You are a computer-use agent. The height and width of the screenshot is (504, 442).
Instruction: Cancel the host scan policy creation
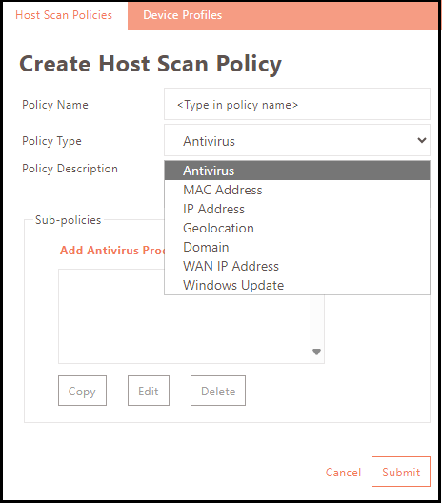click(343, 472)
